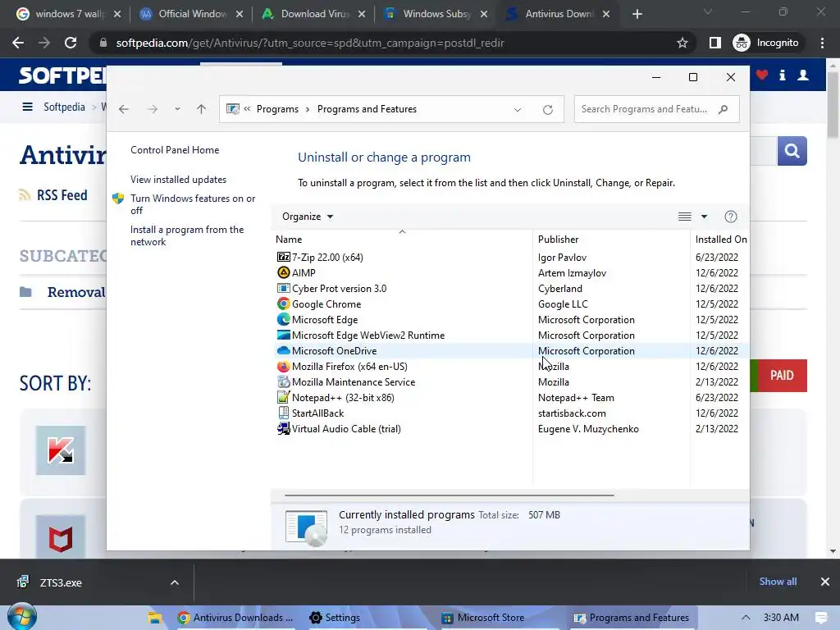Open View installed updates link
Viewport: 840px width, 630px height.
[x=178, y=180]
